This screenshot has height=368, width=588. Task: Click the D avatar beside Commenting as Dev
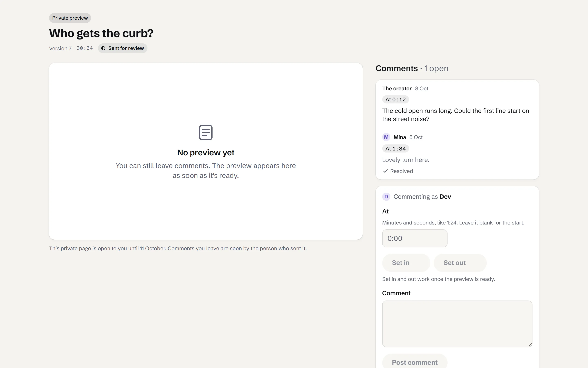coord(386,197)
